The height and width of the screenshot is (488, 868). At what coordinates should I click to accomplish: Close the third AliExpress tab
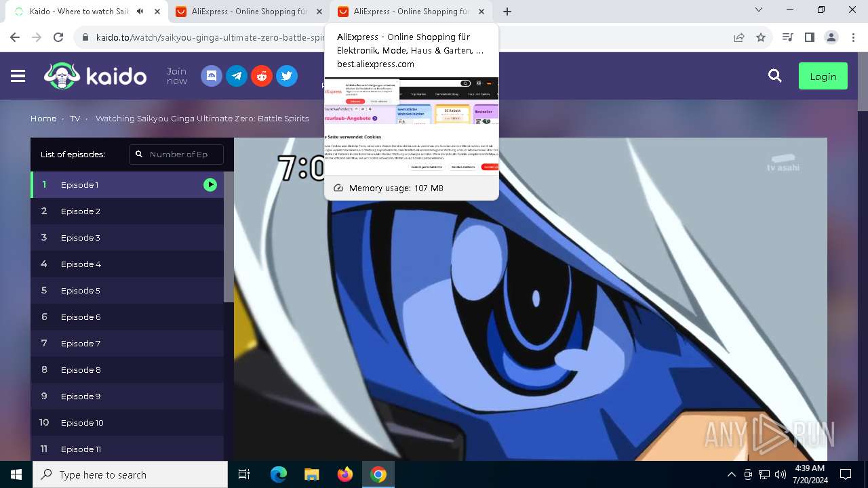pyautogui.click(x=481, y=12)
